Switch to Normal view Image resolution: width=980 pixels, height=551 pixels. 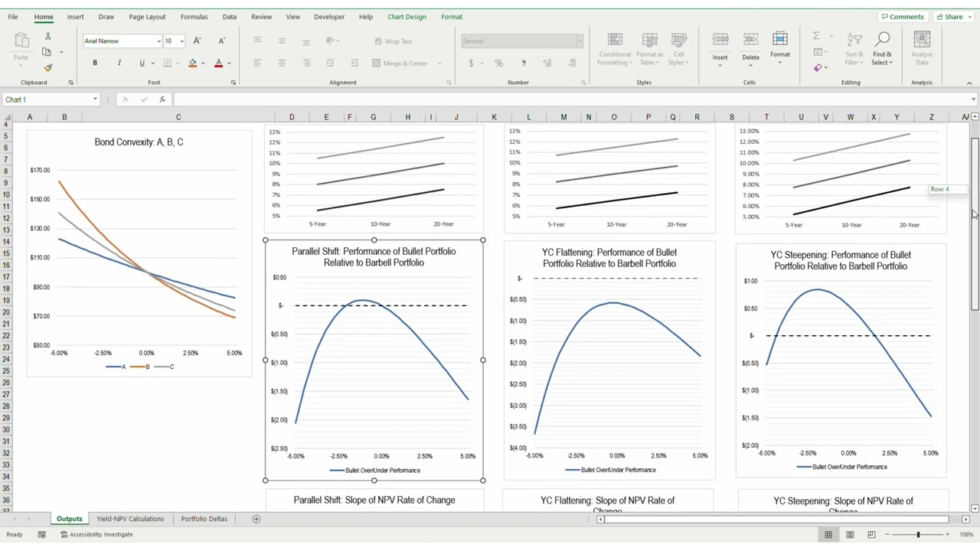[828, 534]
